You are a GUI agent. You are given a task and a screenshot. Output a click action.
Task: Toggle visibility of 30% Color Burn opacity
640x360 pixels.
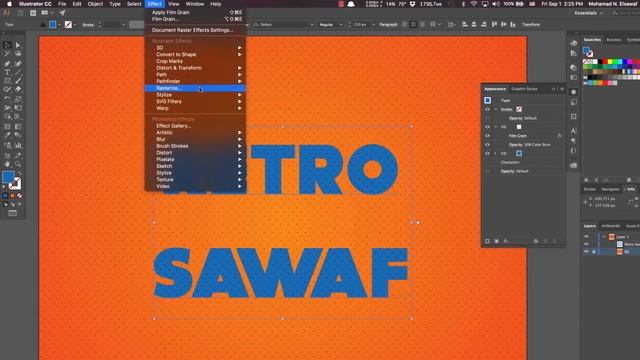click(x=487, y=145)
